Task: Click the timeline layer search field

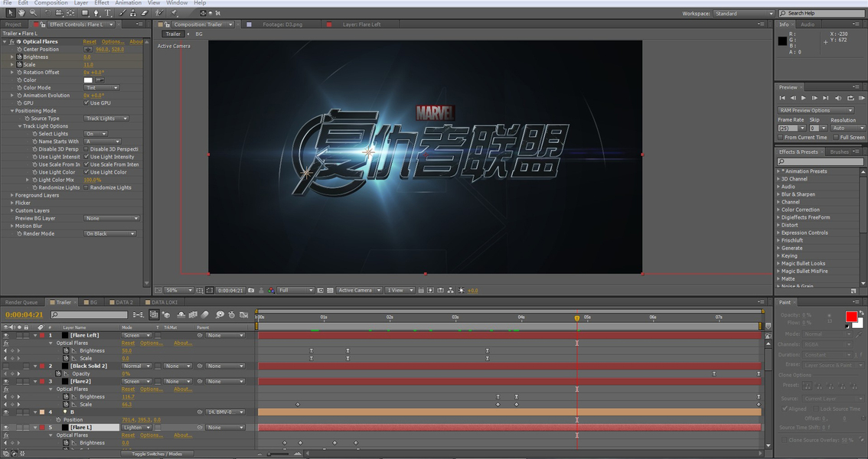Action: (89, 314)
